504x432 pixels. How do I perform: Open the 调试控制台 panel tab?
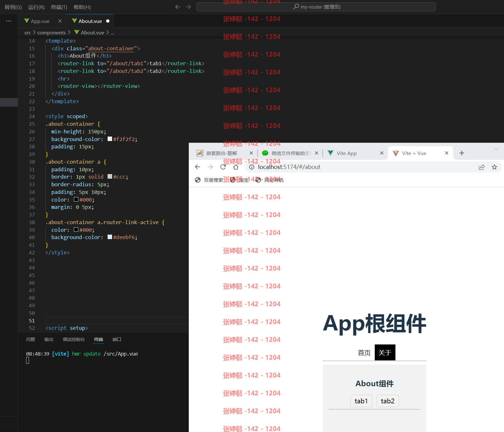tap(74, 339)
